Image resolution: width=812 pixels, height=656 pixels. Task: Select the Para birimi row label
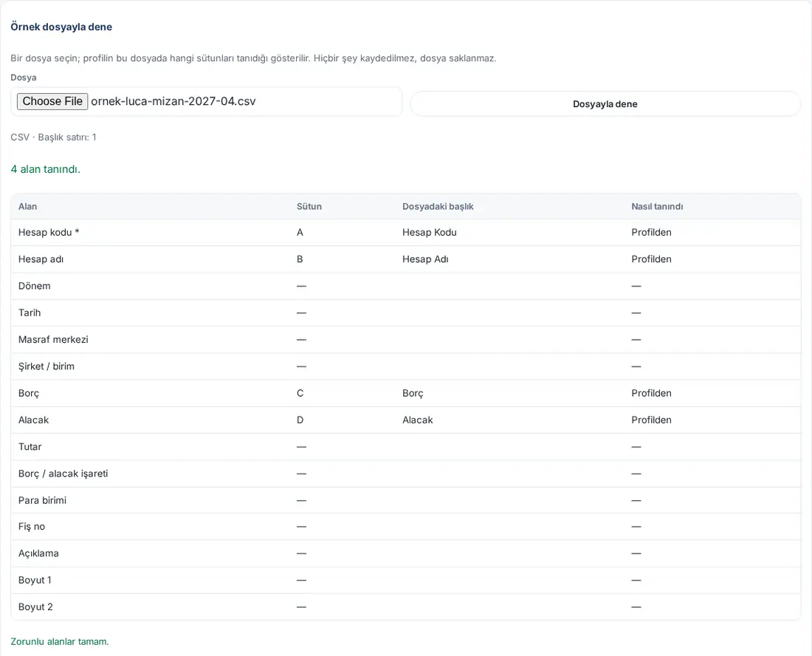43,500
